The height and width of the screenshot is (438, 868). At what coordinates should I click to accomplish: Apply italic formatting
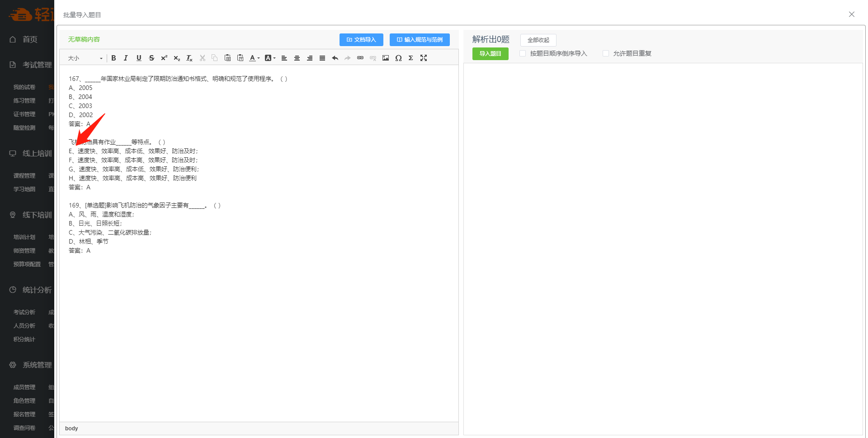click(x=126, y=58)
